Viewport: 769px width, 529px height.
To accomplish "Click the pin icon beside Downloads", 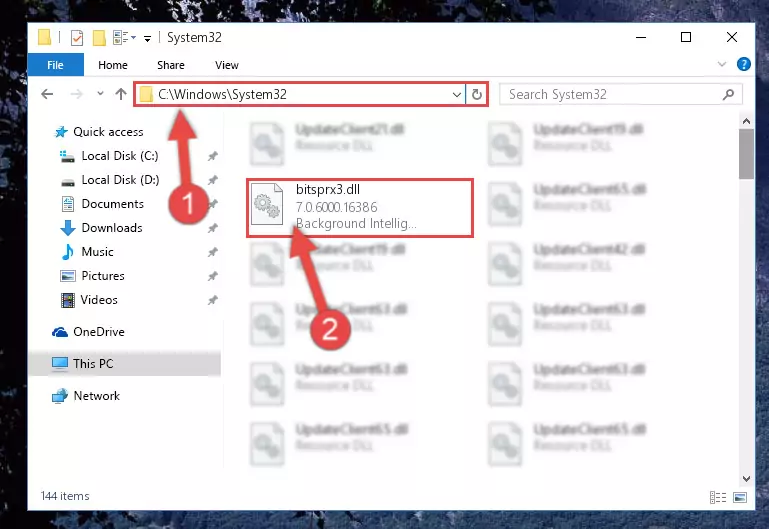I will (x=212, y=228).
